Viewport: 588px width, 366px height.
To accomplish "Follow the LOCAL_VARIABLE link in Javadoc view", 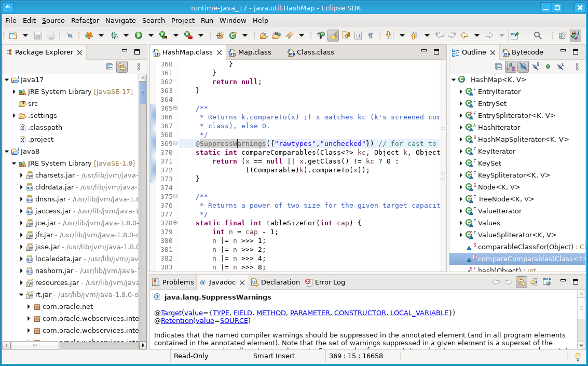I will point(419,313).
